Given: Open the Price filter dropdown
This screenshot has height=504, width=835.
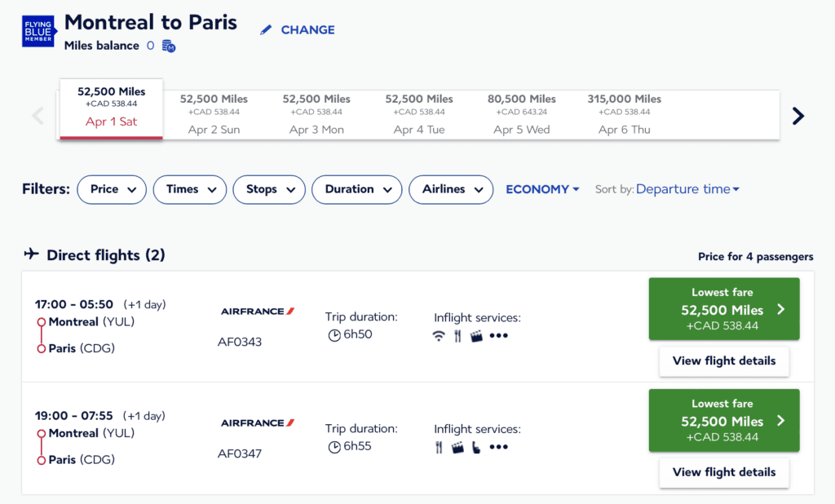Looking at the screenshot, I should [x=112, y=189].
